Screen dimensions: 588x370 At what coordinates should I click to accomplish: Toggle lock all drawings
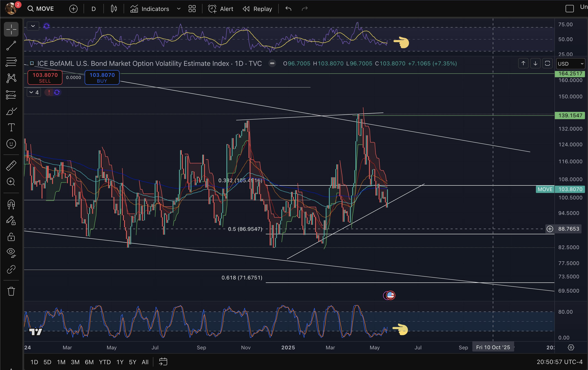11,237
